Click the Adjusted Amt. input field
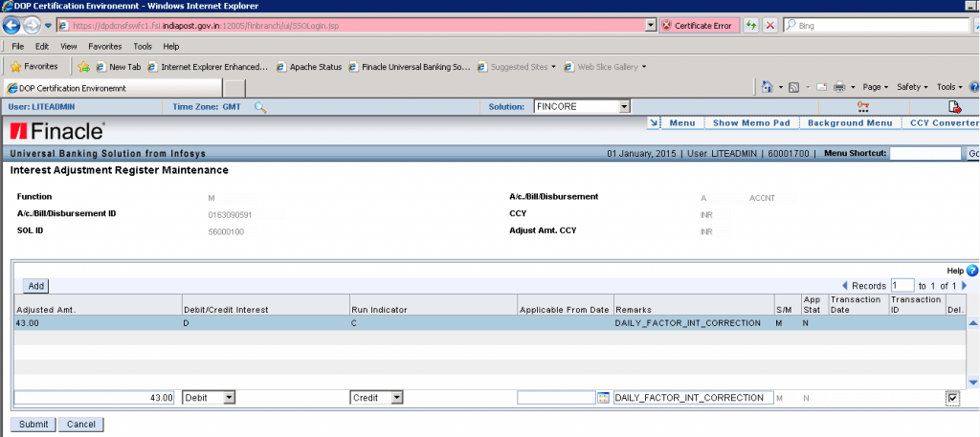Viewport: 980px width, 437px height. (95, 398)
